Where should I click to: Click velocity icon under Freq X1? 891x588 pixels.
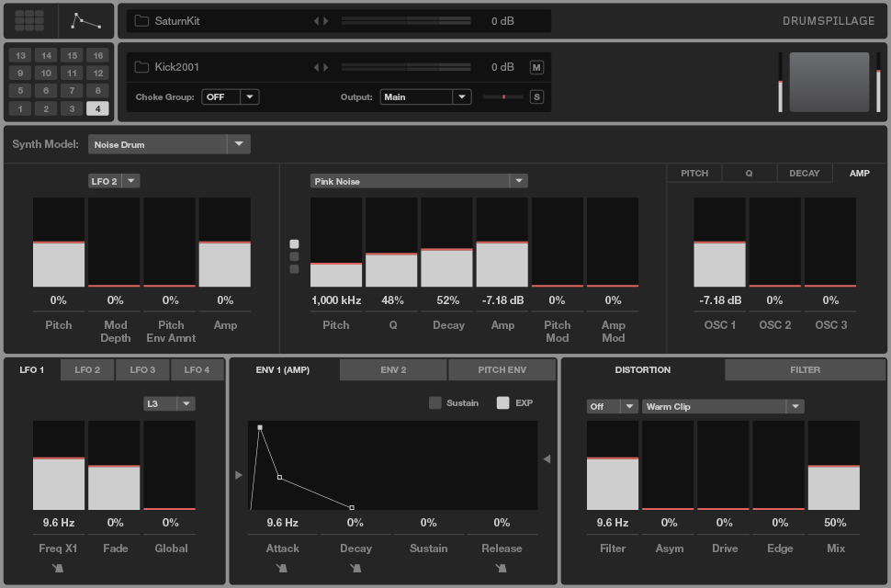(x=58, y=568)
